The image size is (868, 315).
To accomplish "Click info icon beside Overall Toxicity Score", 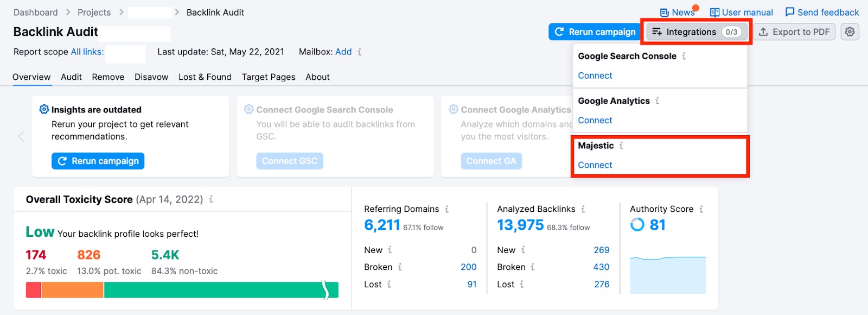I will [x=211, y=199].
